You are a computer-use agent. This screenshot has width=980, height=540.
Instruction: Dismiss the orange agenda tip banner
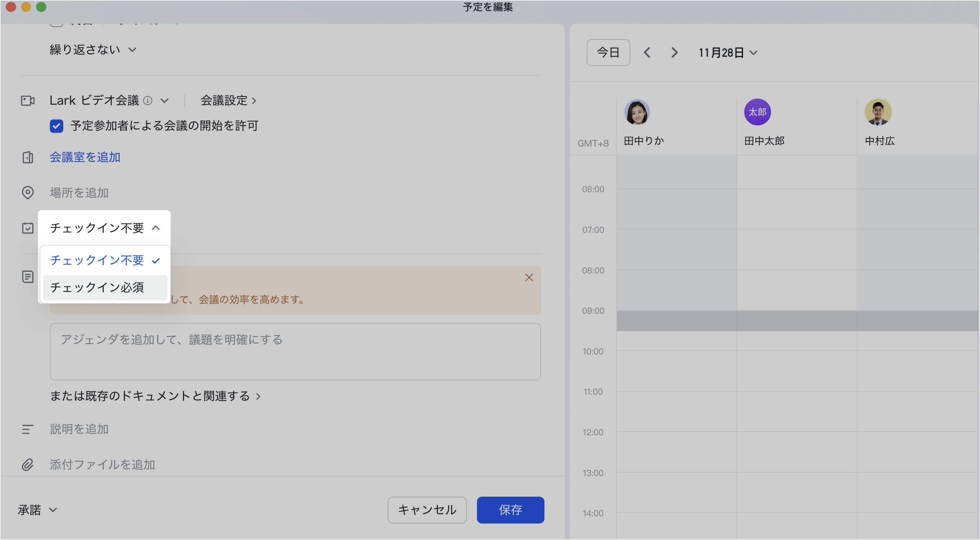[x=529, y=277]
